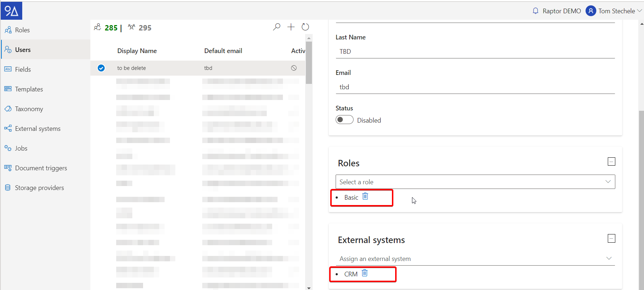The width and height of the screenshot is (644, 290).
Task: Click the plus icon to add user
Action: click(291, 27)
